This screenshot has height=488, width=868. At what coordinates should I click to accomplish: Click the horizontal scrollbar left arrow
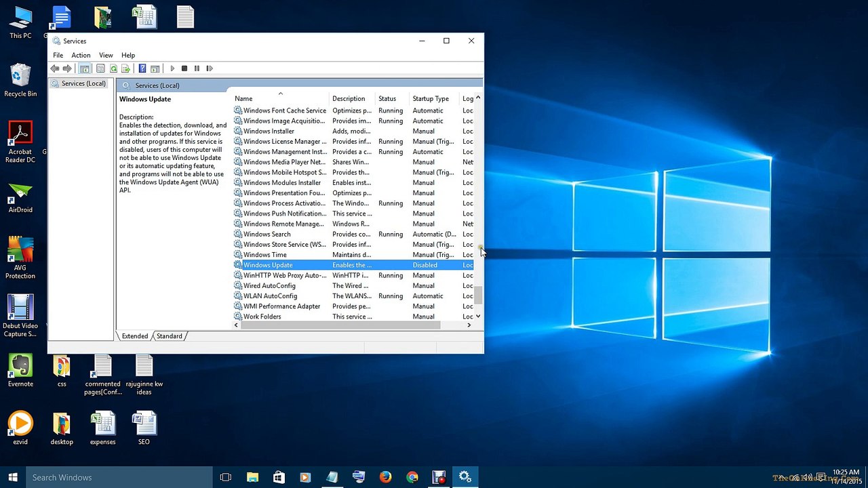tap(236, 325)
